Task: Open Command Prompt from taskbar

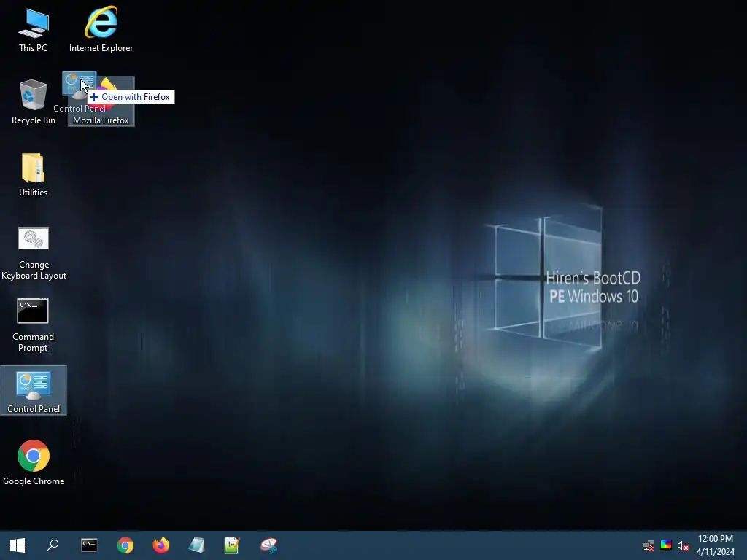Action: click(x=89, y=545)
